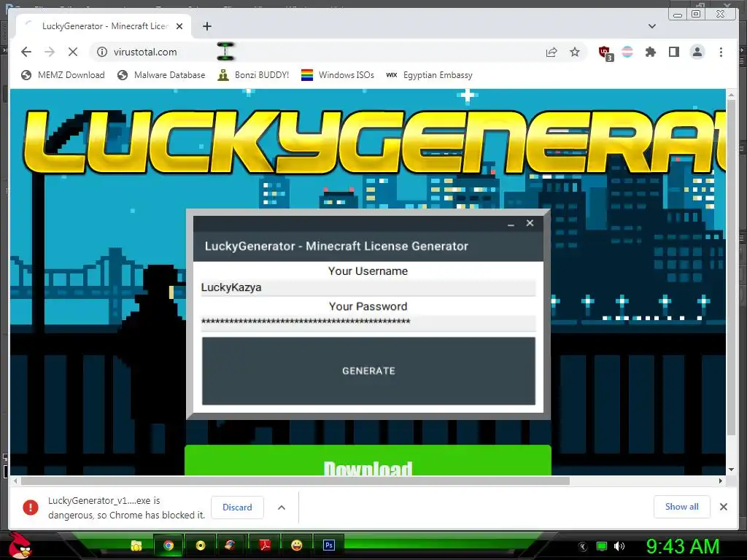Click the horizontal scrollbar thumb
747x560 pixels.
(295, 481)
